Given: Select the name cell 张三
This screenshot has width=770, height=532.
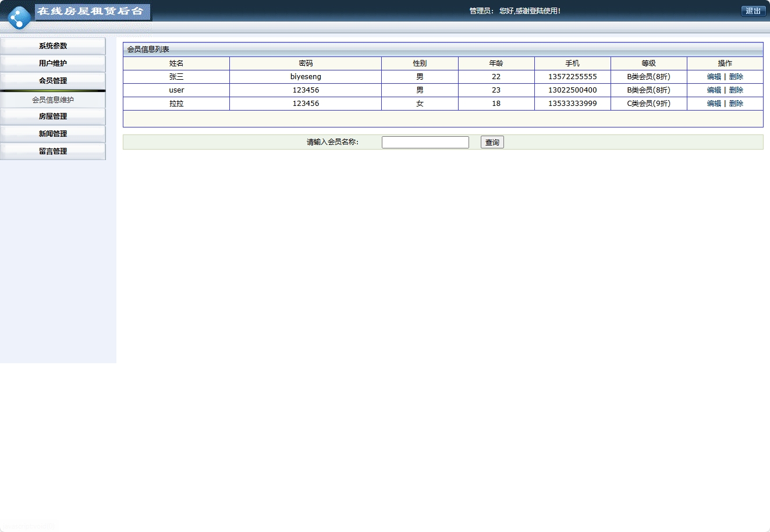Looking at the screenshot, I should click(x=176, y=77).
